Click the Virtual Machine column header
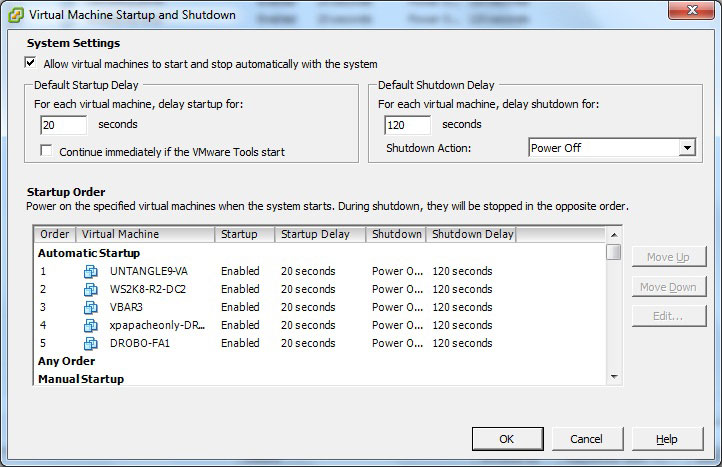Viewport: 722px width, 467px height. (x=145, y=234)
